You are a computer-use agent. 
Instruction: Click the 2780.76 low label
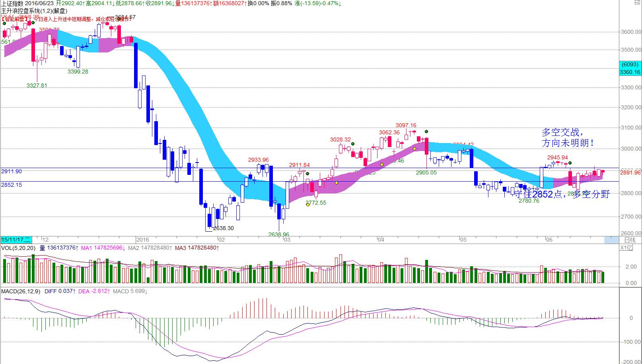529,201
